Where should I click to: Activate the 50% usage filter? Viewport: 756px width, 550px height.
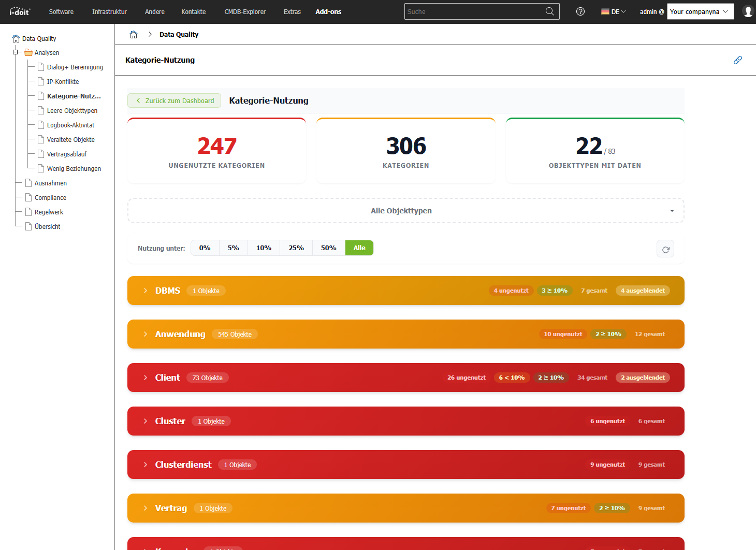328,248
